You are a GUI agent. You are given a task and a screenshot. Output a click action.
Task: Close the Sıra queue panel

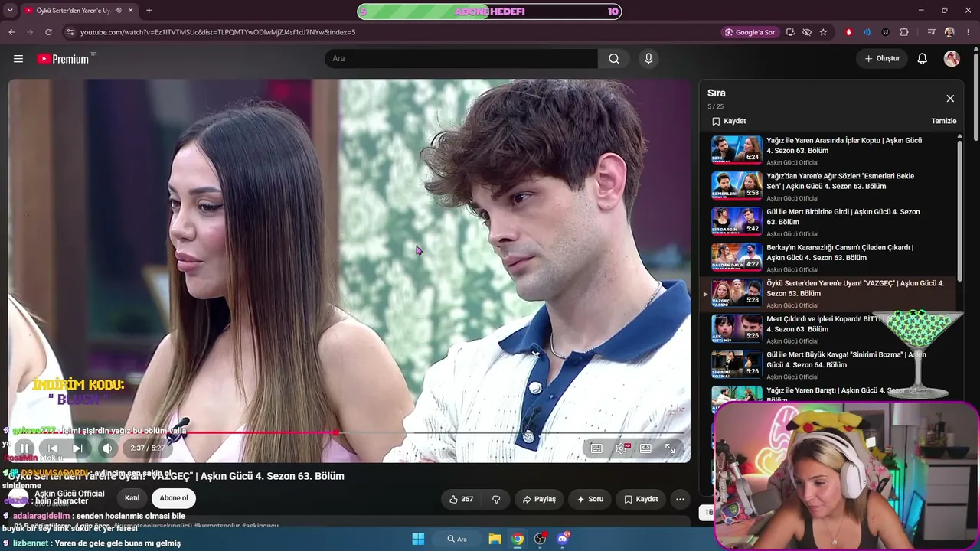pyautogui.click(x=950, y=99)
